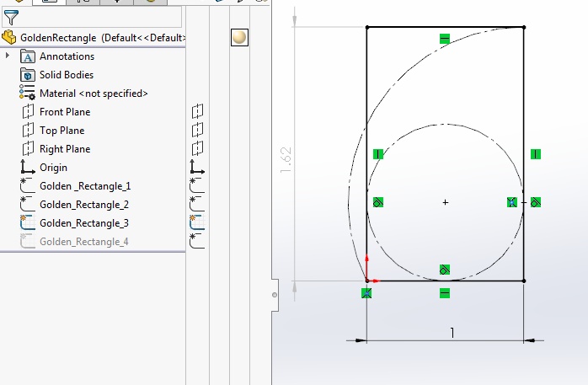This screenshot has height=385, width=588.
Task: Click the panel collapse handle beside viewport
Action: pyautogui.click(x=275, y=295)
